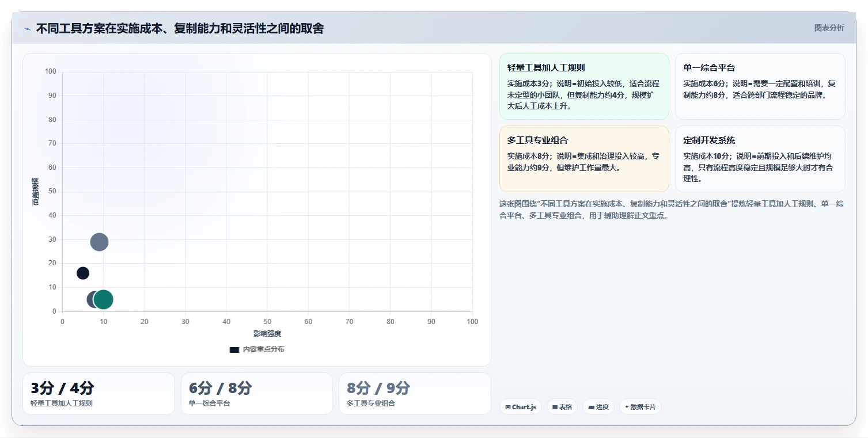The height and width of the screenshot is (438, 868).
Task: Click the 影响强度 x-axis title
Action: [267, 334]
